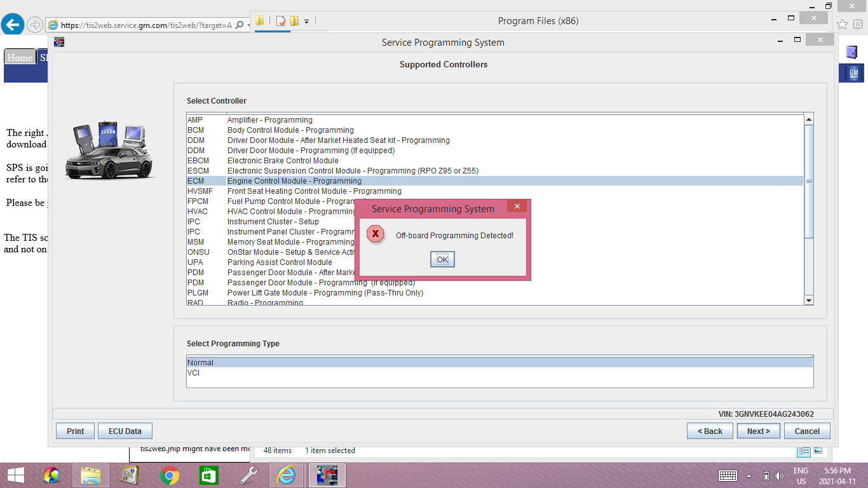
Task: Click Service Programming System title bar icon
Action: tap(59, 43)
